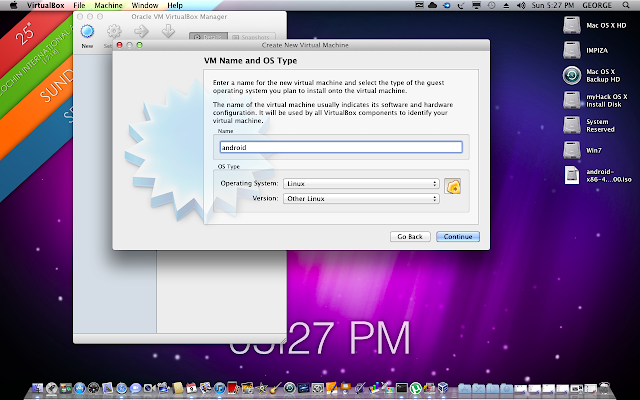Click the Start arrow in VirtualBox Manager

point(141,31)
